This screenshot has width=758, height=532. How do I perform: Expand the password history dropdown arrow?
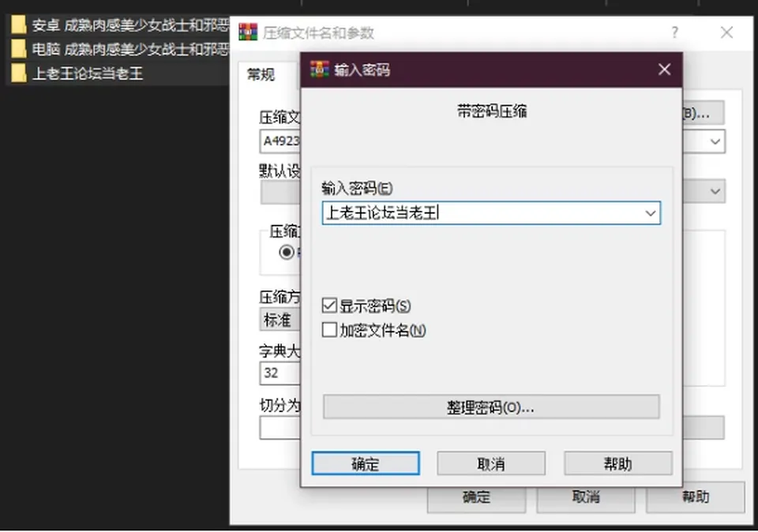[x=651, y=213]
